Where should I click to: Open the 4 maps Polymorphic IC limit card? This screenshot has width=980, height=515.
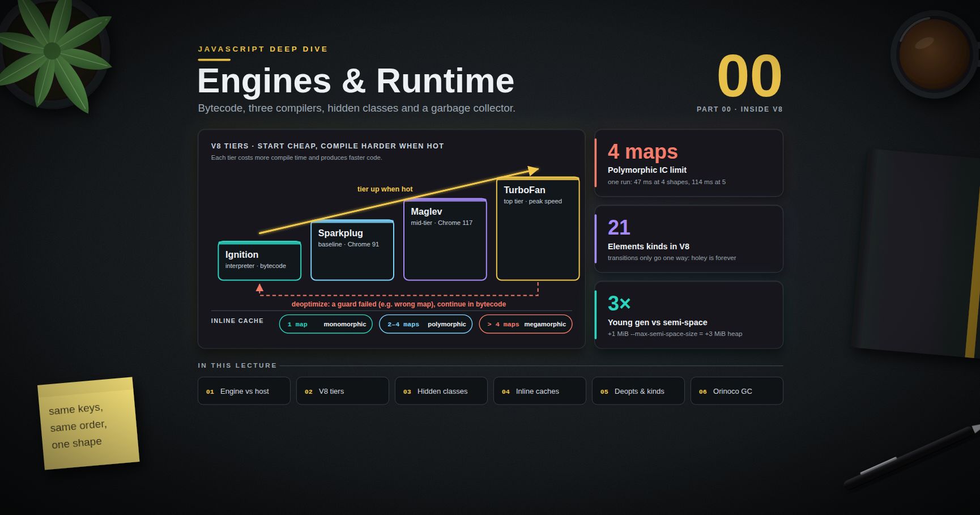click(x=689, y=163)
